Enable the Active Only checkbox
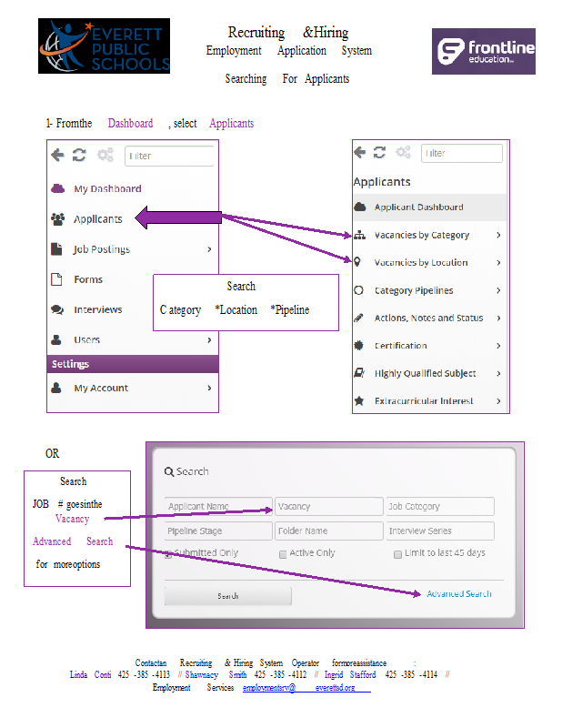The image size is (562, 728). pyautogui.click(x=283, y=554)
